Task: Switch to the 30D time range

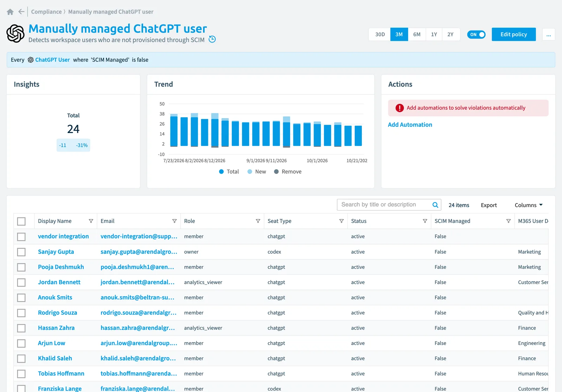Action: [380, 34]
